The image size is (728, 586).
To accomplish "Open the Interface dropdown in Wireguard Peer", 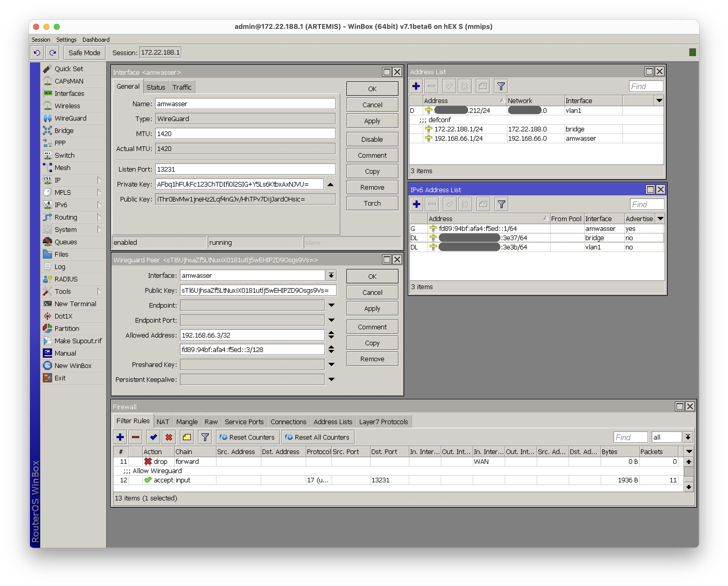I will pos(331,275).
